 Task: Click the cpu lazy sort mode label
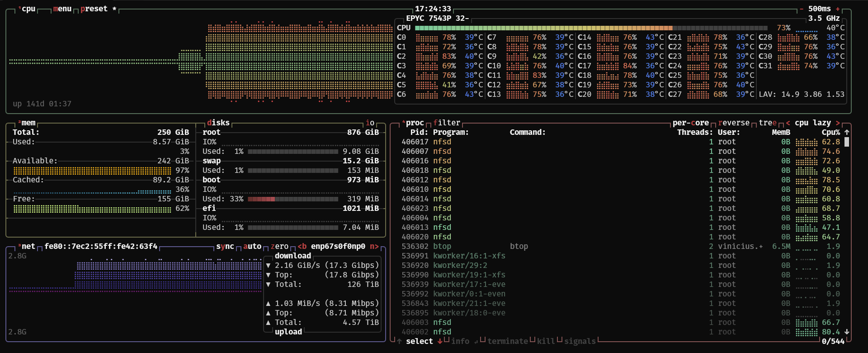813,123
